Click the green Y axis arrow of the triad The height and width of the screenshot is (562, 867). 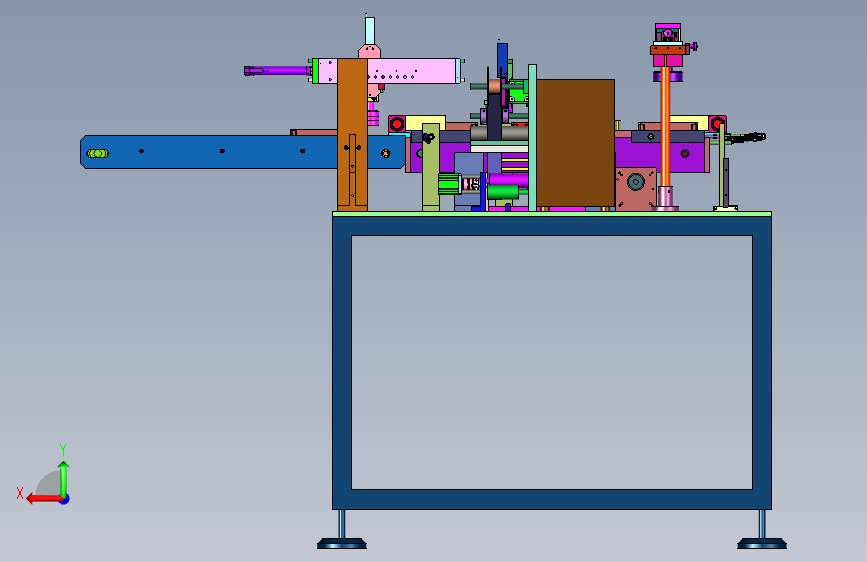point(64,478)
